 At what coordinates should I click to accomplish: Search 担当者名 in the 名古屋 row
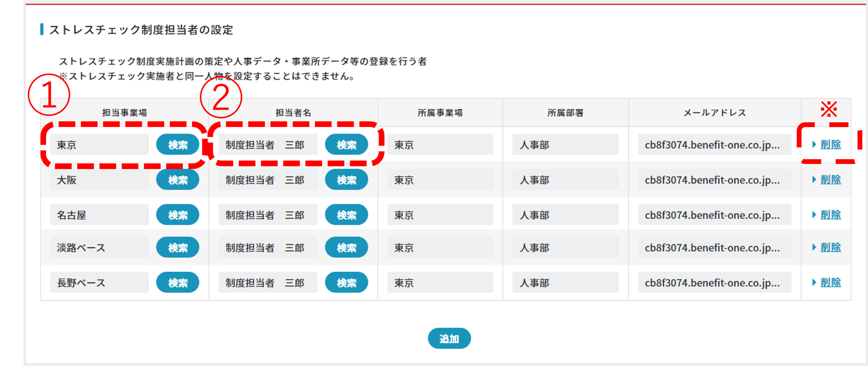point(346,215)
